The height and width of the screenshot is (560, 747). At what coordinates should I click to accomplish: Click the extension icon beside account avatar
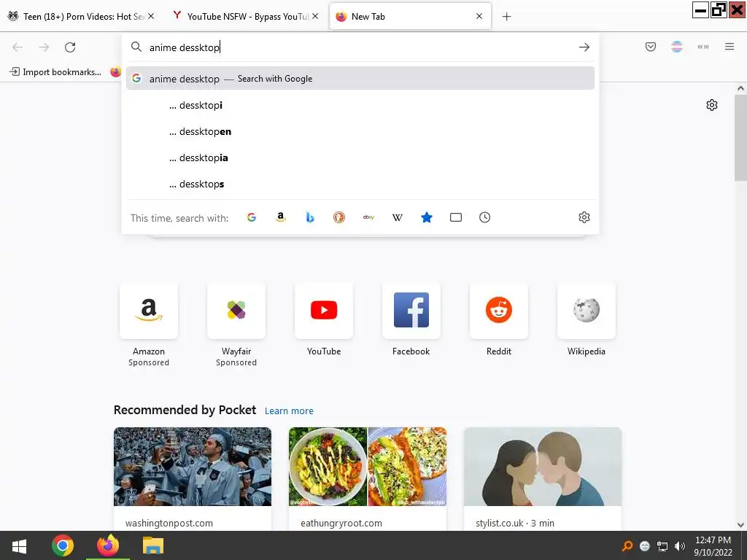point(703,47)
